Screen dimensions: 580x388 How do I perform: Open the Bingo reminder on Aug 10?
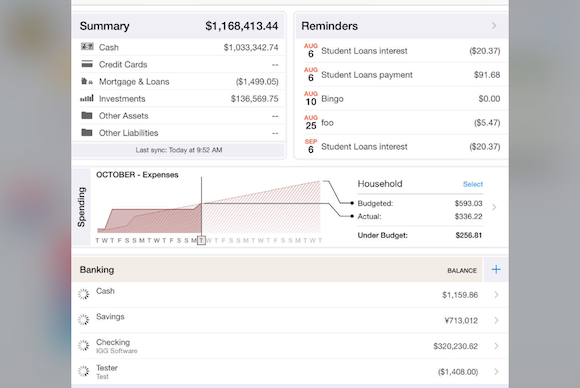pyautogui.click(x=402, y=99)
